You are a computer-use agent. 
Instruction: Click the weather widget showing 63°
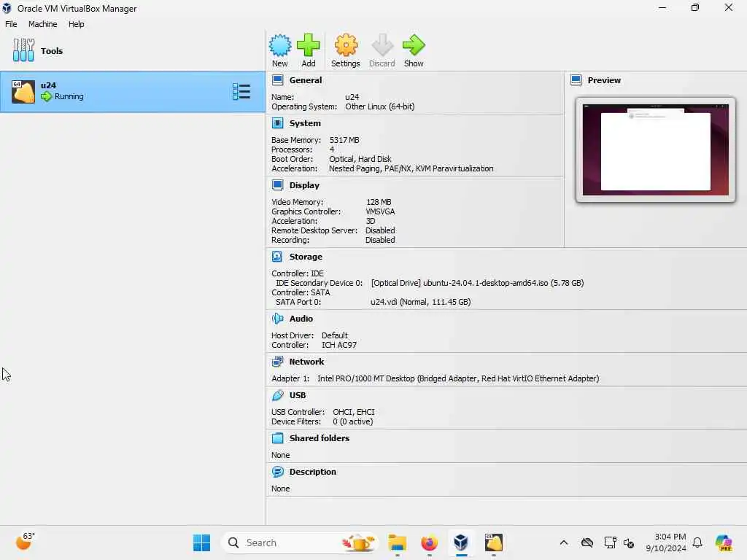[x=26, y=542]
